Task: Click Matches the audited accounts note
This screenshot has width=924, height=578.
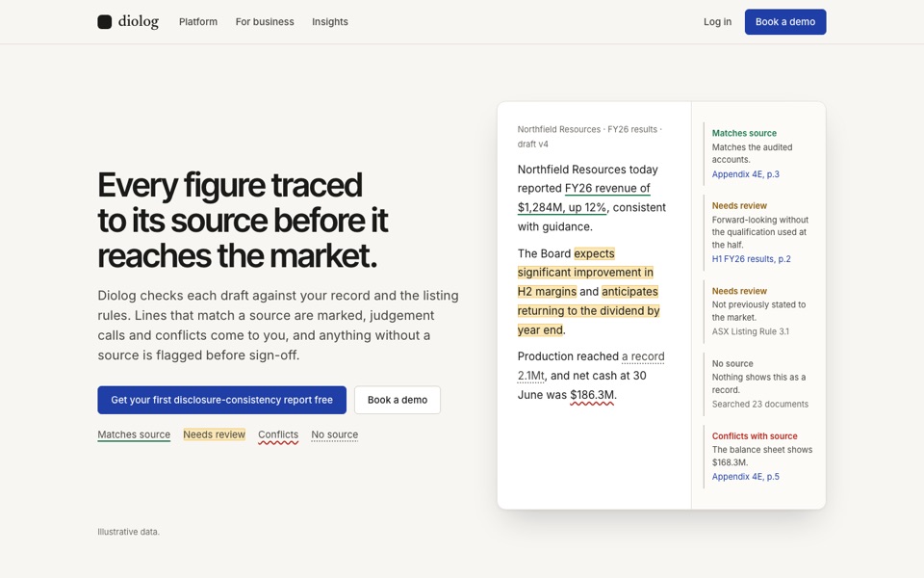Action: [x=752, y=153]
